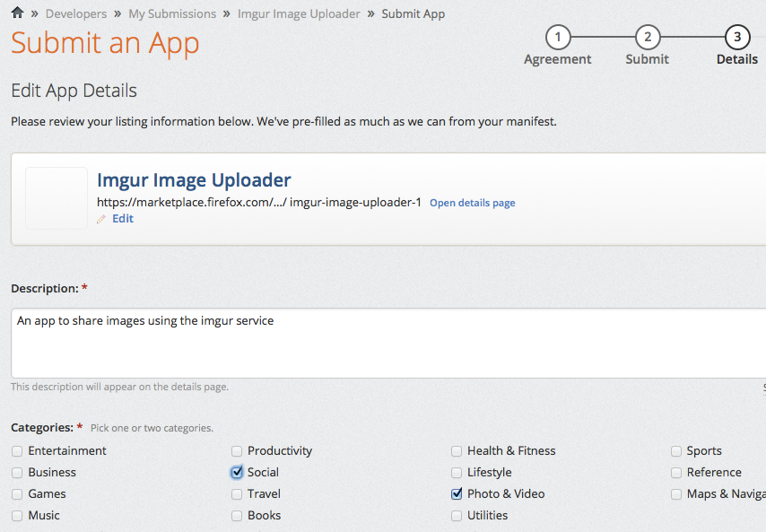The height and width of the screenshot is (532, 766).
Task: Click the empty app icon placeholder
Action: (57, 198)
